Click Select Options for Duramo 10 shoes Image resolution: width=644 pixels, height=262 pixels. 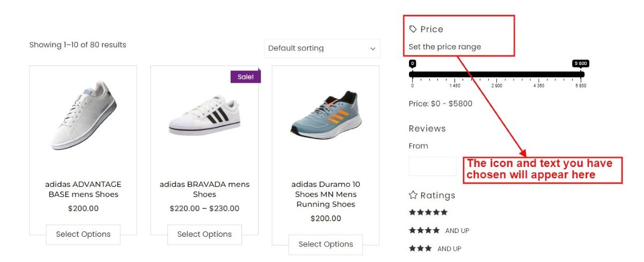pos(326,244)
